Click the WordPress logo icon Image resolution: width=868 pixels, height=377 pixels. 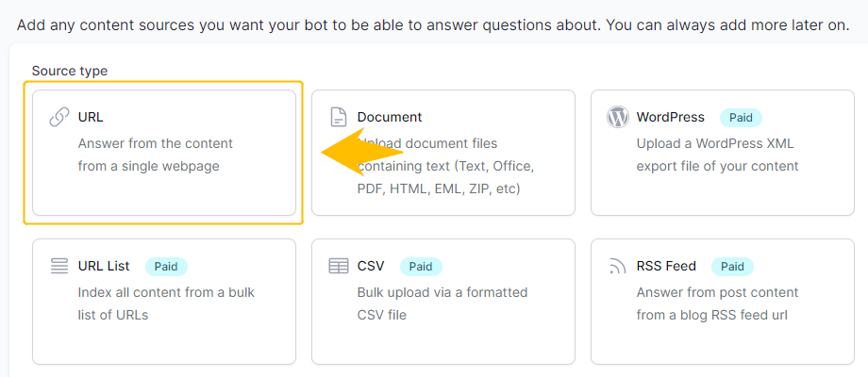[x=618, y=117]
